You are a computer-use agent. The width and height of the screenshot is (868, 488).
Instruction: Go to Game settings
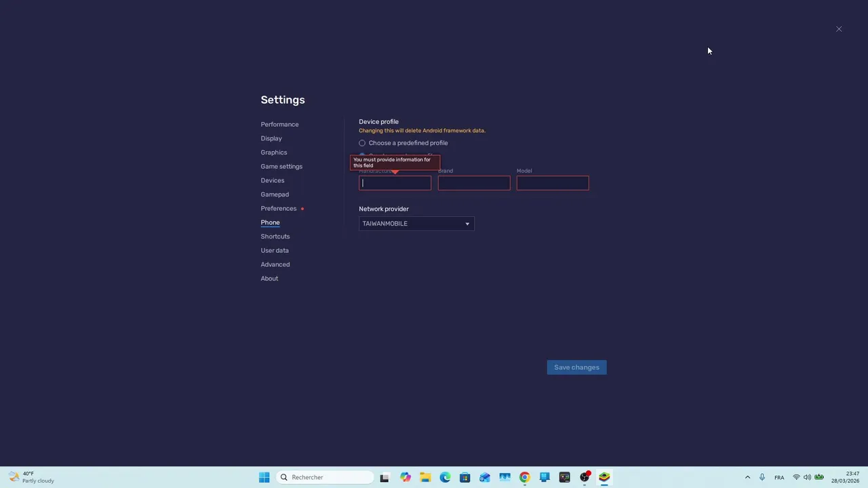[x=281, y=166]
